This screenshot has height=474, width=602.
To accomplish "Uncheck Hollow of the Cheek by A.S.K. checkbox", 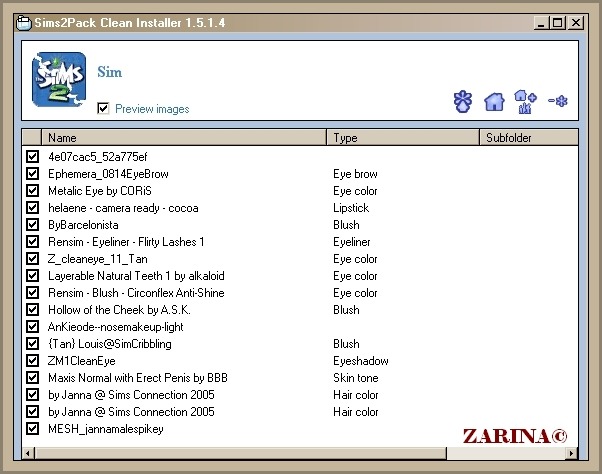I will click(x=33, y=309).
